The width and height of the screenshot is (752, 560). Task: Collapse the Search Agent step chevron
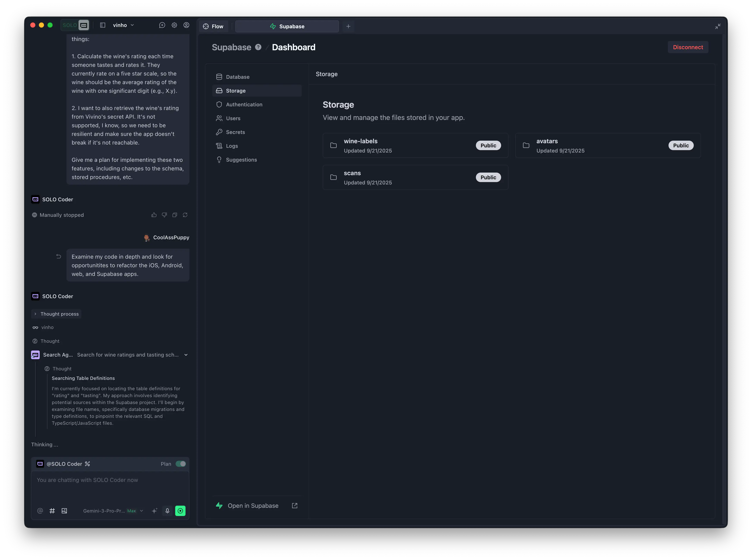[x=186, y=355]
